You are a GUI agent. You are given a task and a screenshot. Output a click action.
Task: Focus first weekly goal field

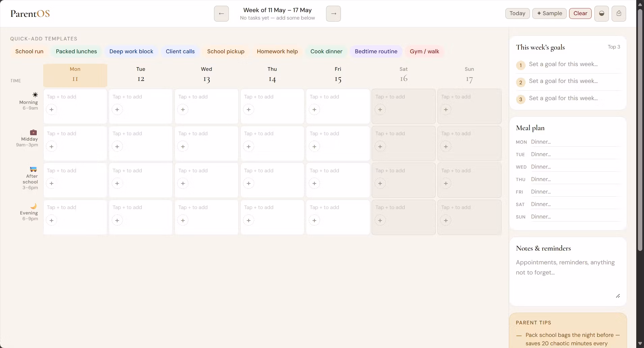click(574, 64)
